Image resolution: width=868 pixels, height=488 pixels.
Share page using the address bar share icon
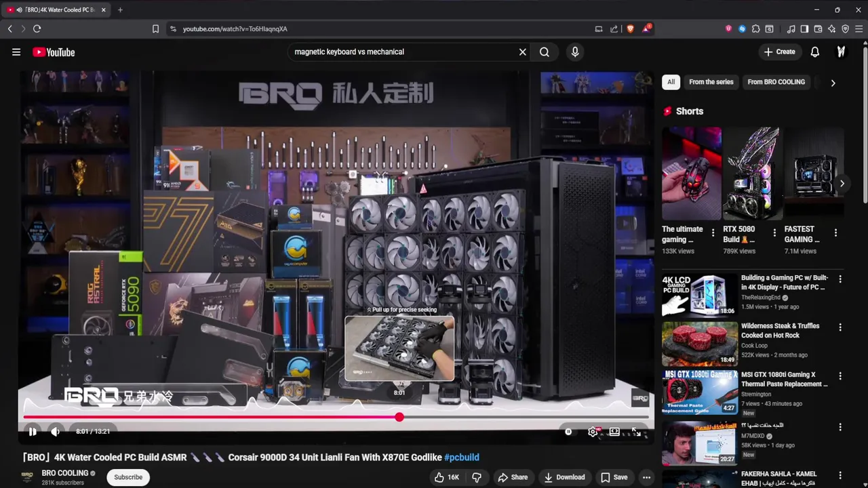tap(614, 28)
